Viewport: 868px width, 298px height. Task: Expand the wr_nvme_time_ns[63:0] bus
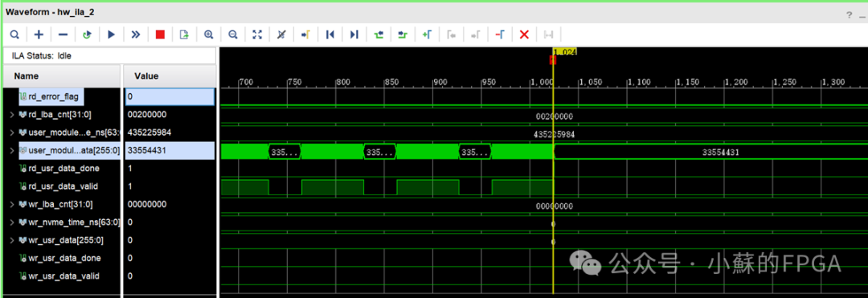pos(11,222)
